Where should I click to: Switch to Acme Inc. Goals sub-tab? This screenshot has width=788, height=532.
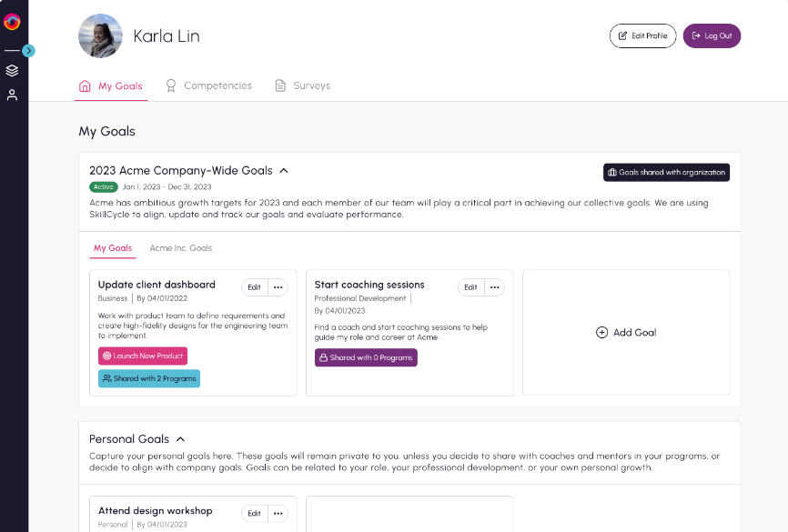[x=181, y=247]
